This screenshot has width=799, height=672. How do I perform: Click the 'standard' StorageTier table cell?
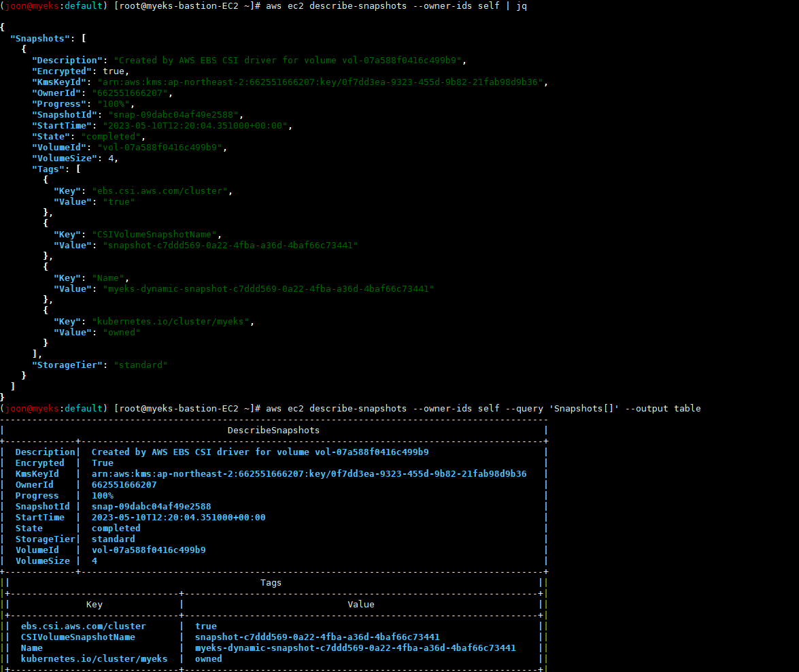[113, 539]
